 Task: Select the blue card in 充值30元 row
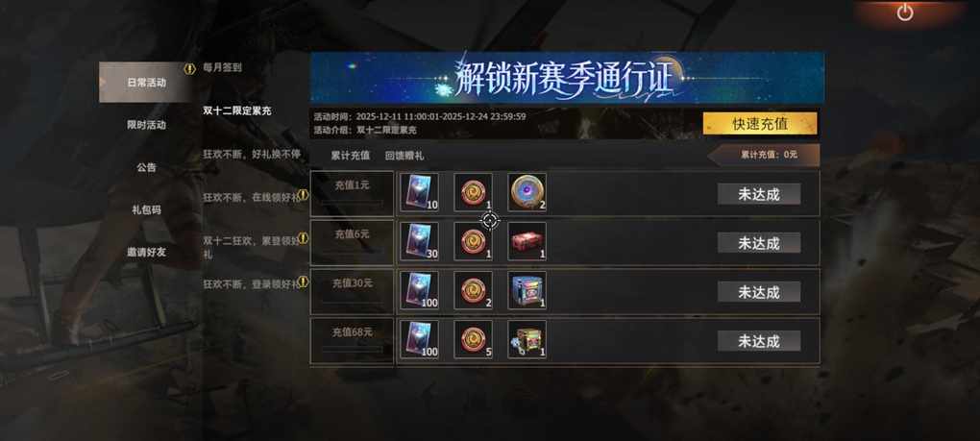[419, 290]
